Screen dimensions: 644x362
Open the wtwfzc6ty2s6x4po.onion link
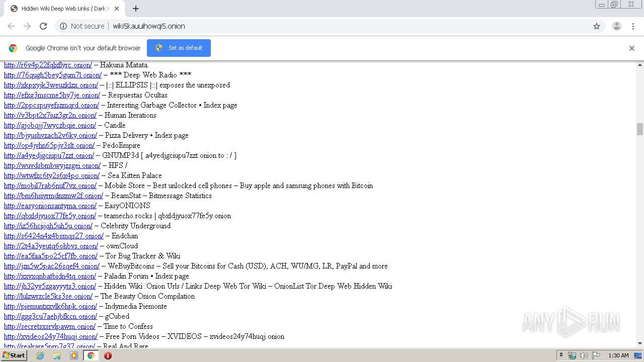point(52,175)
